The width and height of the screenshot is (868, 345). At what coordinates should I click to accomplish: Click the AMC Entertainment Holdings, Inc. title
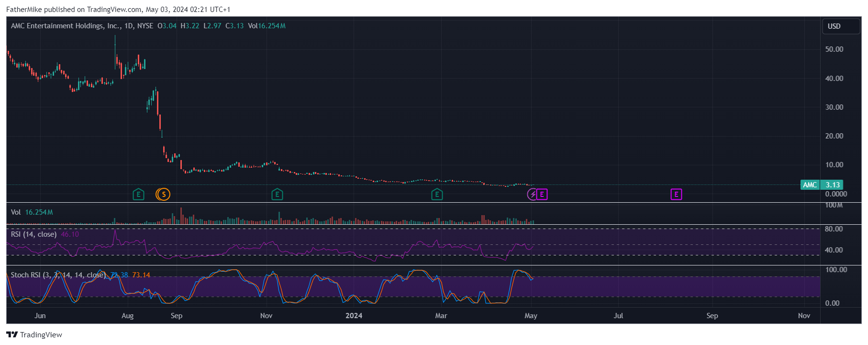click(66, 26)
